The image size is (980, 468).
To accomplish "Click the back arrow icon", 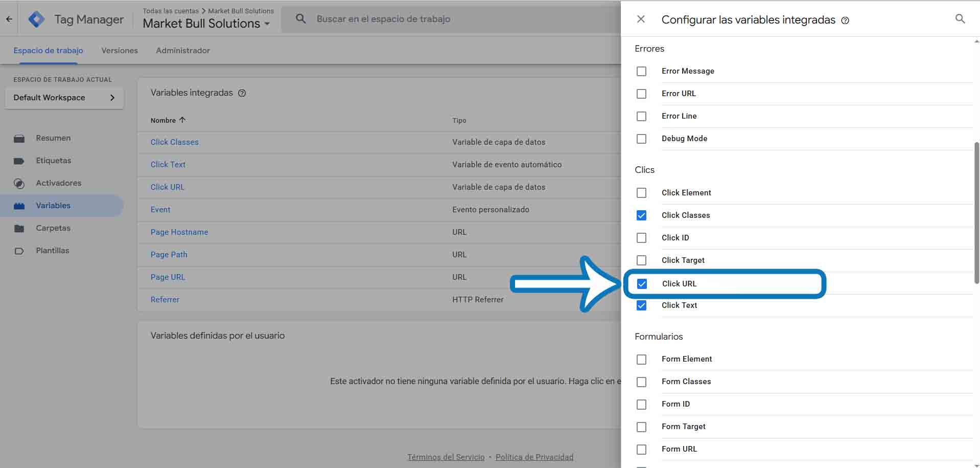I will pyautogui.click(x=9, y=19).
